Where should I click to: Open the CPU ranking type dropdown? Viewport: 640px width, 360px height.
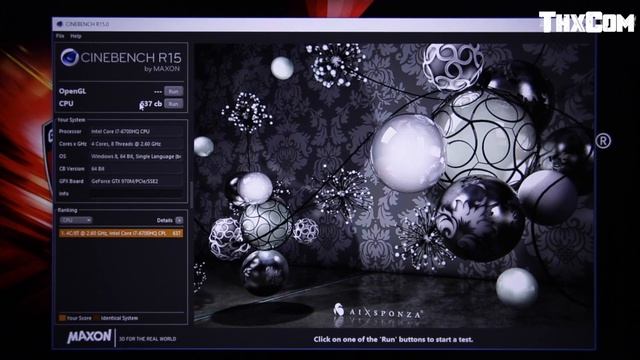pos(76,220)
